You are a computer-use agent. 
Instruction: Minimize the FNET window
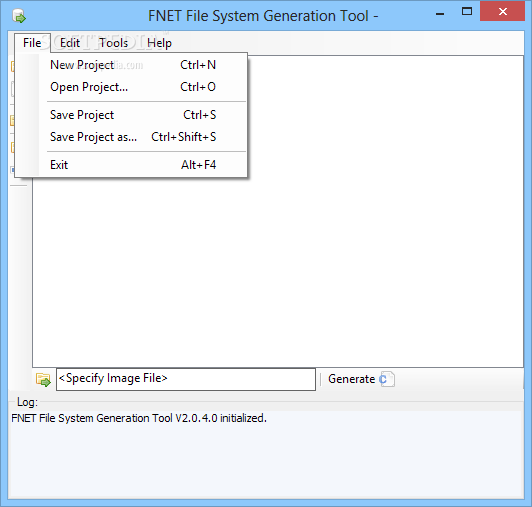point(440,14)
